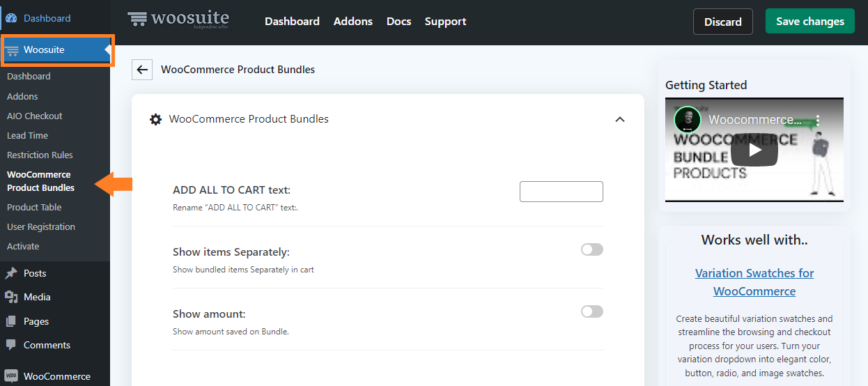Open Addons in the top navigation
This screenshot has height=386, width=868.
(353, 22)
